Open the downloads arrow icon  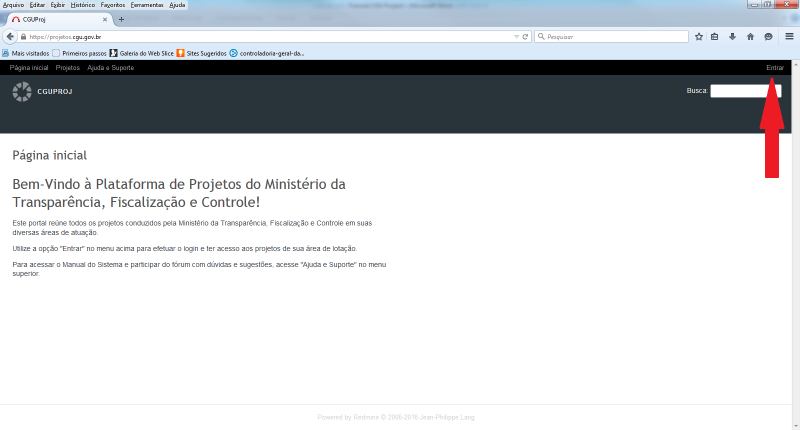tap(733, 36)
